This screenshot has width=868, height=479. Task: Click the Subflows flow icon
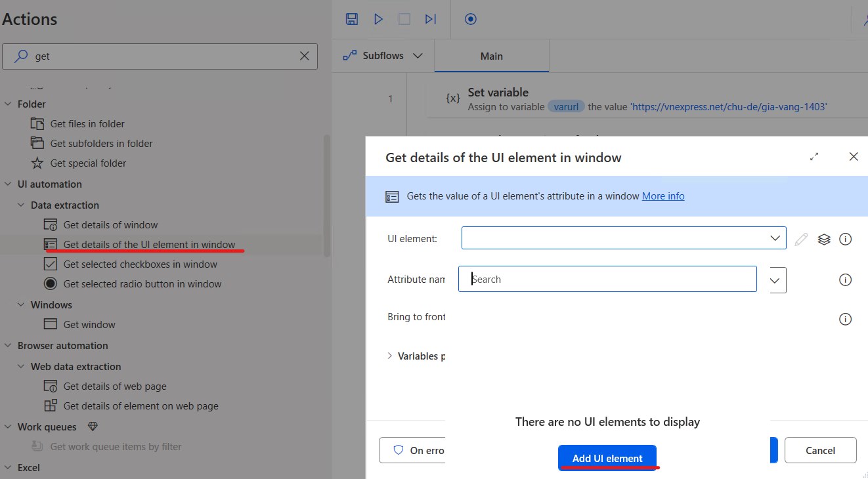(350, 56)
